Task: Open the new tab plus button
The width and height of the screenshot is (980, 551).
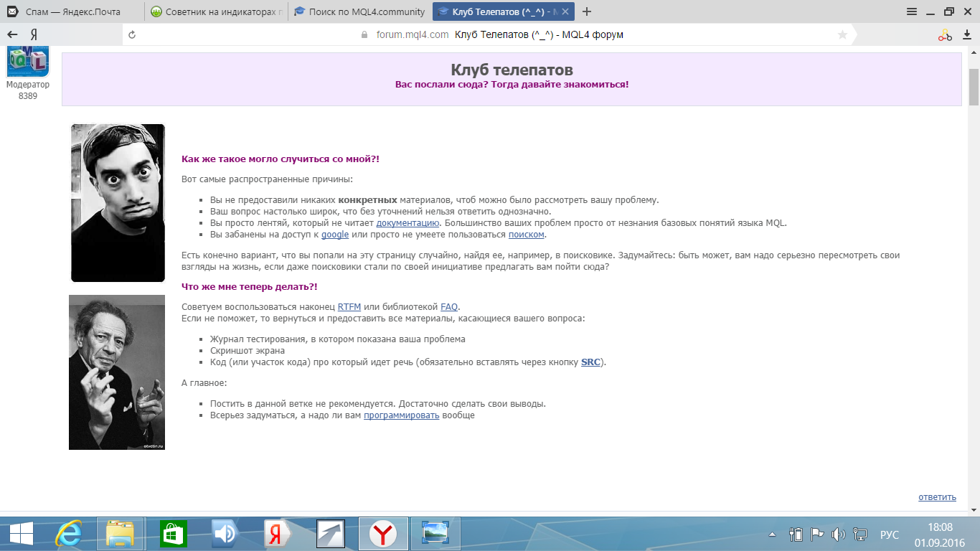Action: (x=587, y=11)
